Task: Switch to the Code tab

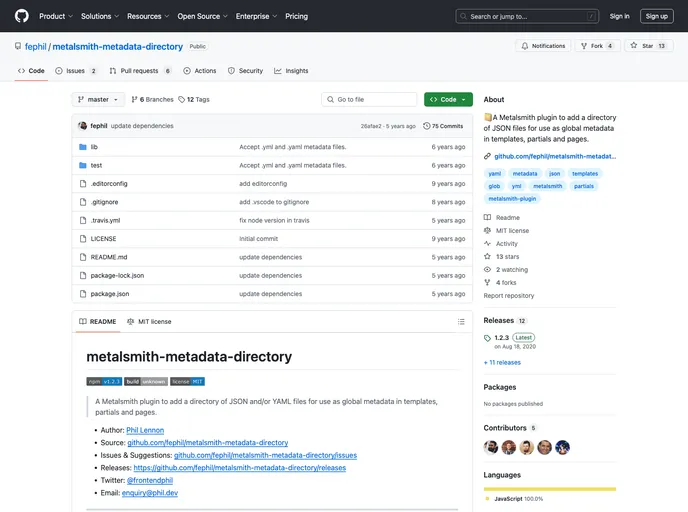Action: (x=31, y=71)
